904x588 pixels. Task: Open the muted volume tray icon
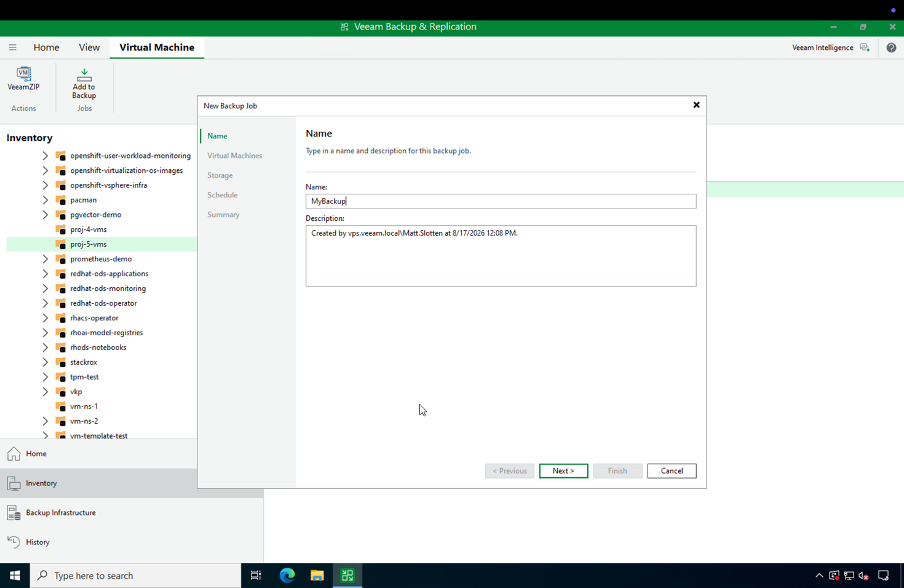click(864, 576)
